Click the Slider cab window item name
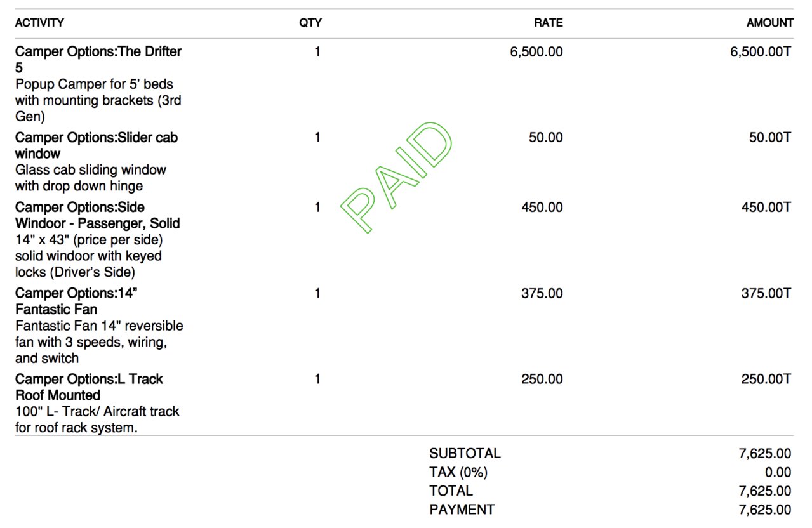This screenshot has width=812, height=528. (x=97, y=145)
